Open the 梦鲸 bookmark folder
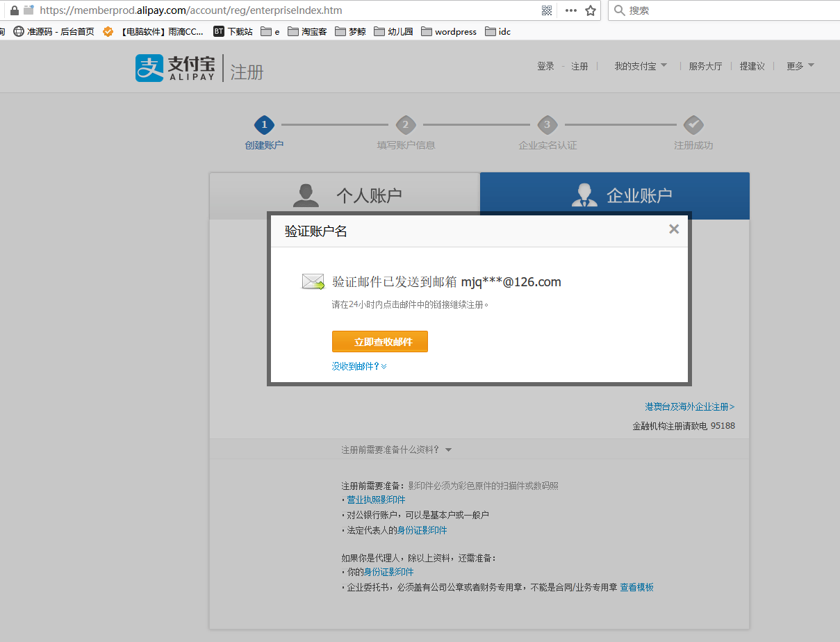The height and width of the screenshot is (642, 840). (350, 31)
